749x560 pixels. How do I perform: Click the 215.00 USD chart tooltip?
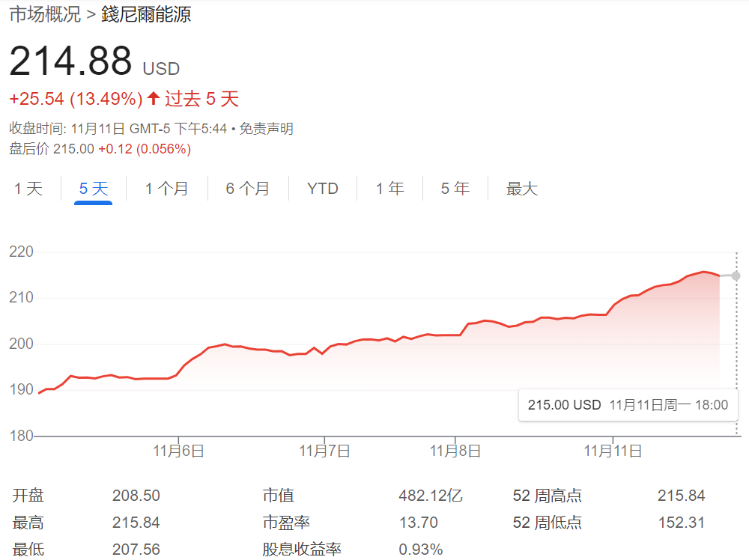click(628, 405)
